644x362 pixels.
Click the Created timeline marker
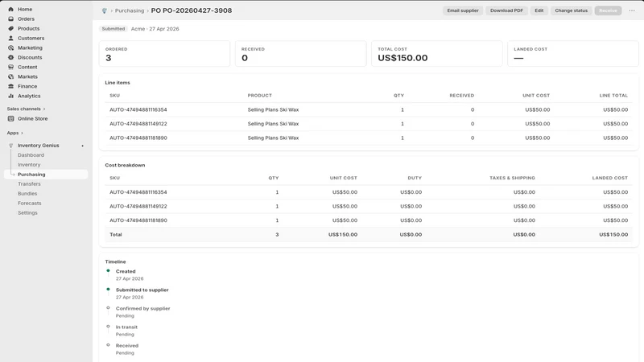coord(108,270)
